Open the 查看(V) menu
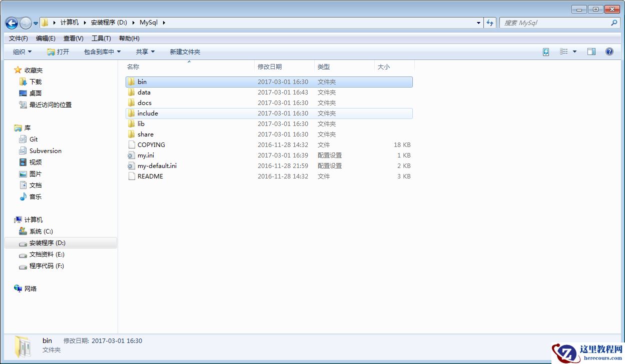 [73, 38]
